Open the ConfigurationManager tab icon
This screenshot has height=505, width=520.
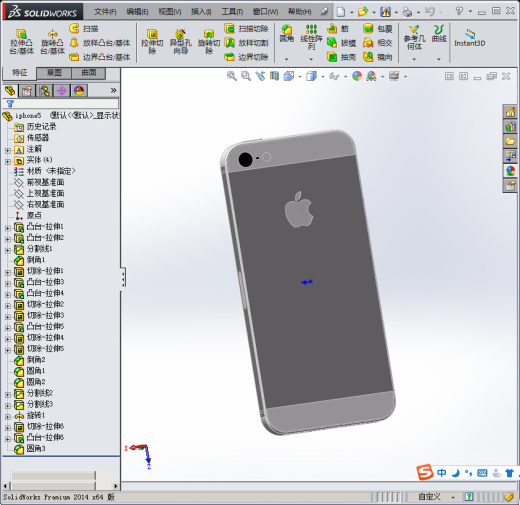point(44,90)
